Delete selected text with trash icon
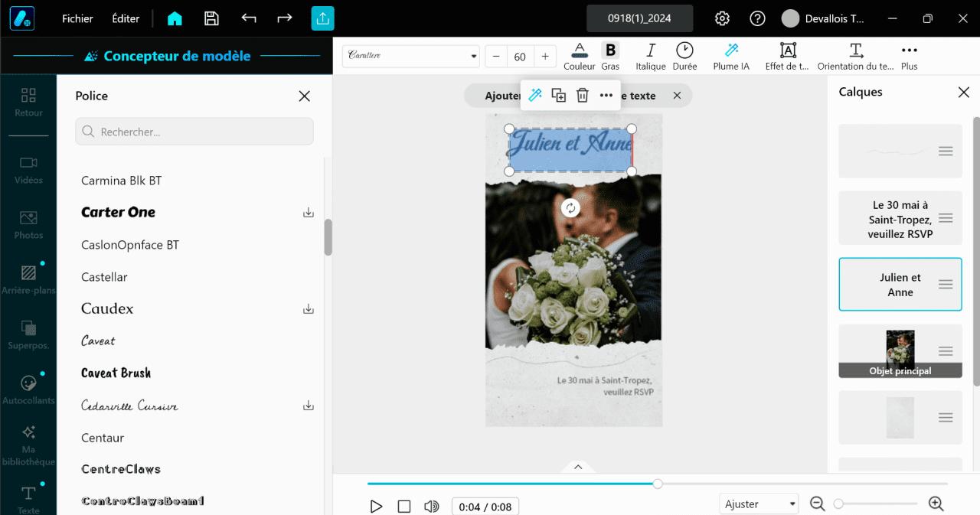980x515 pixels. pyautogui.click(x=582, y=95)
